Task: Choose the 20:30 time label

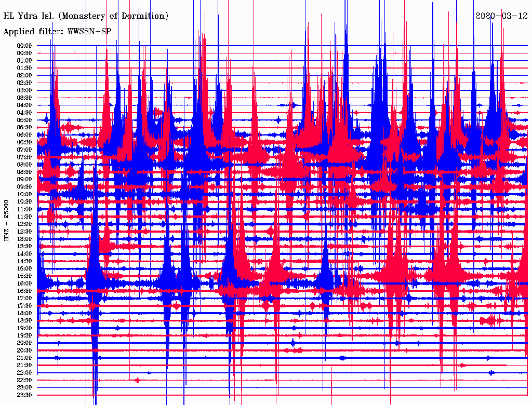Action: coord(25,350)
